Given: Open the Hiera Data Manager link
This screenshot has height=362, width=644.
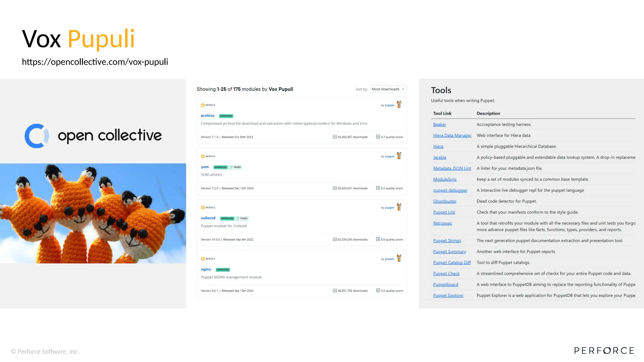Looking at the screenshot, I should pos(452,135).
